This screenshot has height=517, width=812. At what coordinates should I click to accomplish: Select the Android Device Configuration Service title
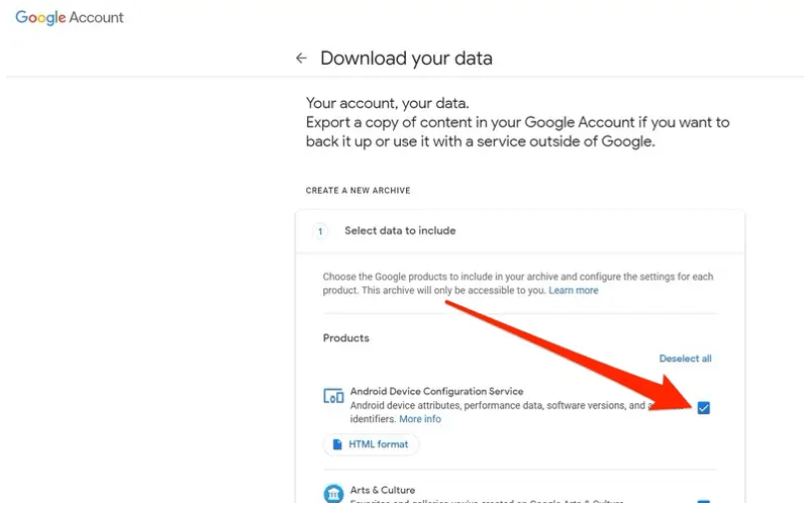[x=437, y=391]
